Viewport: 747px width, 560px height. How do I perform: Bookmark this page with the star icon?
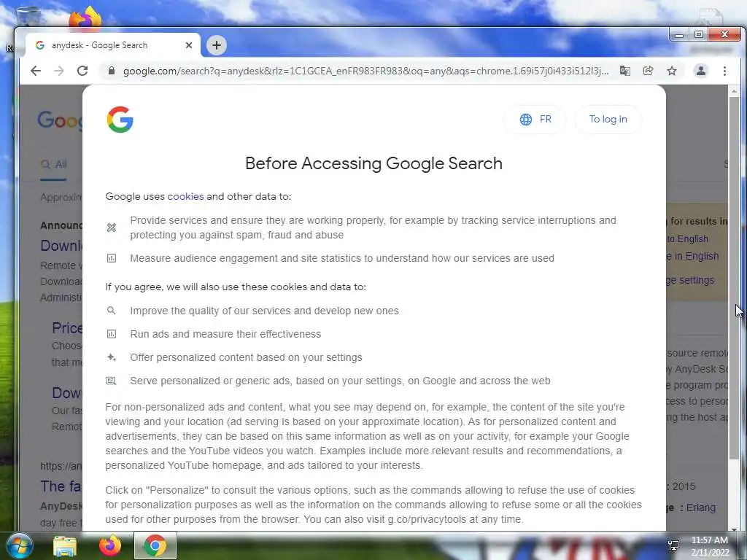(672, 71)
